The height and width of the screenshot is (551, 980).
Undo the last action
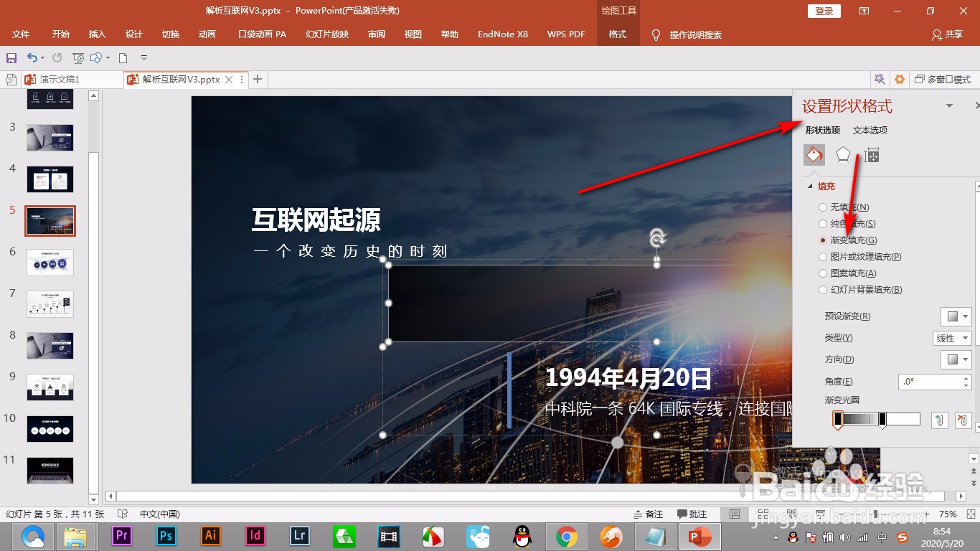[34, 57]
